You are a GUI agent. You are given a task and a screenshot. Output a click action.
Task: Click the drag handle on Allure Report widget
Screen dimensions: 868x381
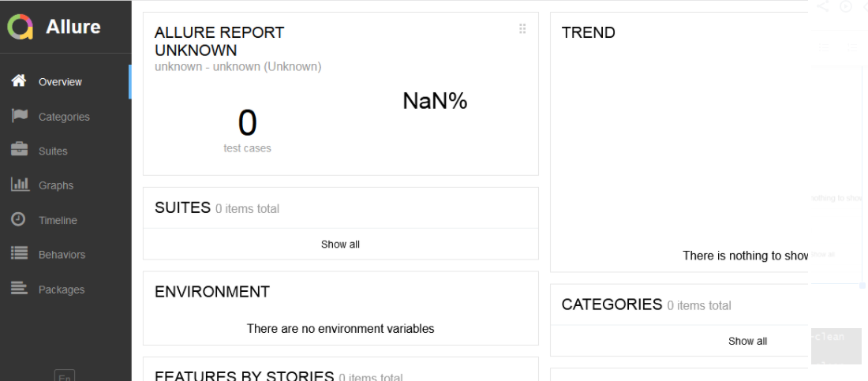pyautogui.click(x=522, y=29)
